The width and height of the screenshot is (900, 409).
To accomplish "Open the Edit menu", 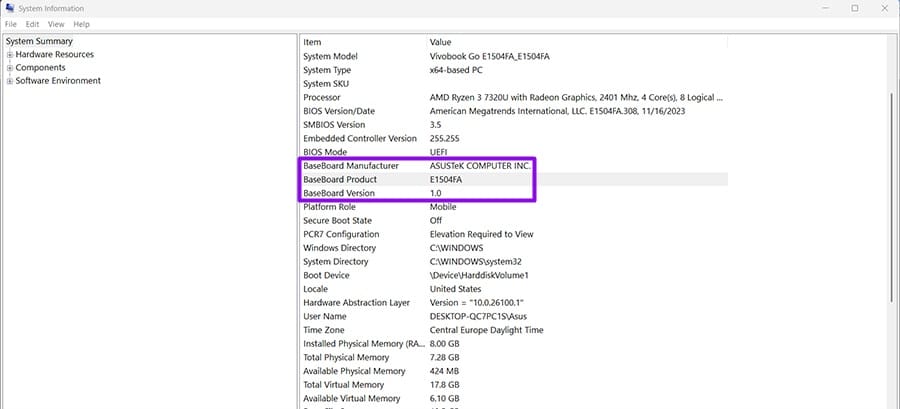I will click(x=32, y=24).
